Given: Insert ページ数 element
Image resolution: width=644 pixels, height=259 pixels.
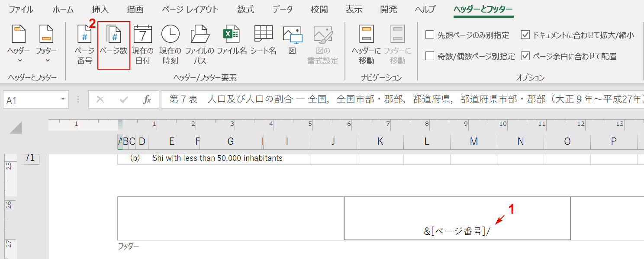Looking at the screenshot, I should click(114, 45).
